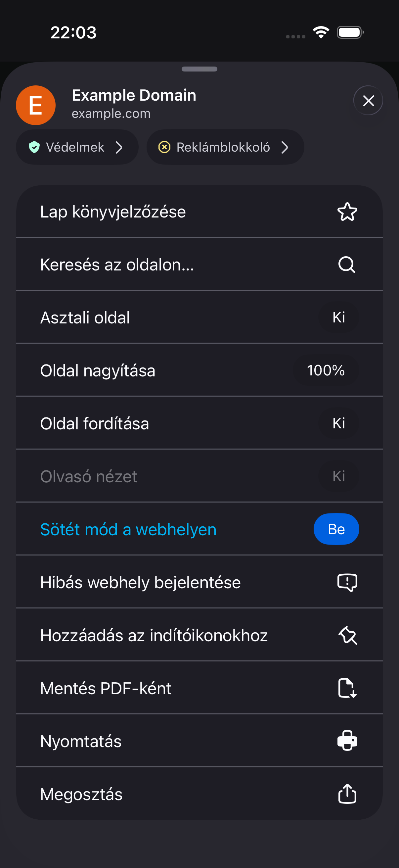
Task: Tap the yellow Reklámblokkoló icon
Action: [164, 147]
